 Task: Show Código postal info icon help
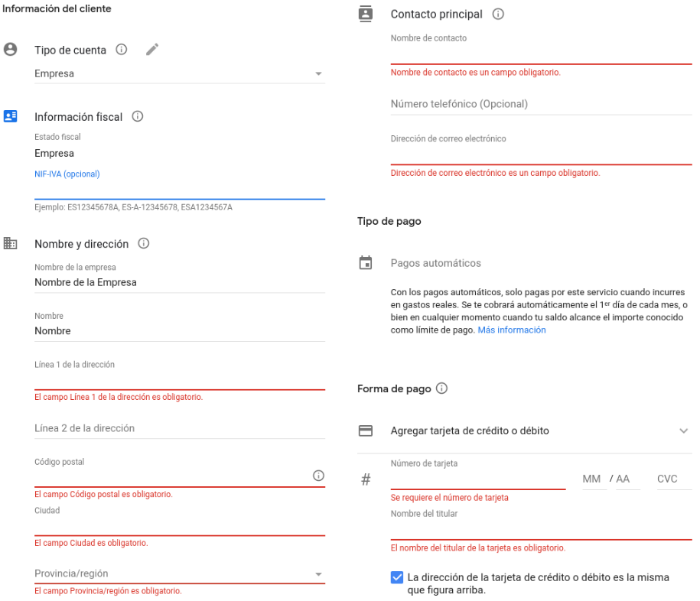coord(318,476)
